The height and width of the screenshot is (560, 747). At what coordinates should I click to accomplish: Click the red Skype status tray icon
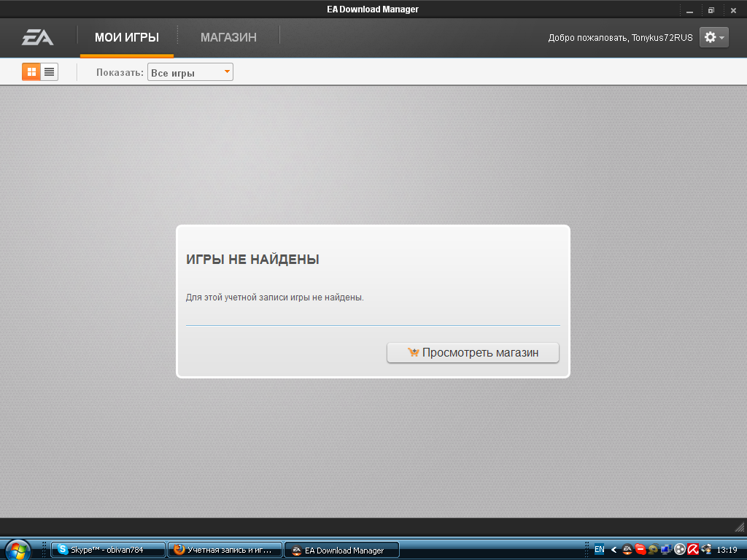[x=640, y=550]
